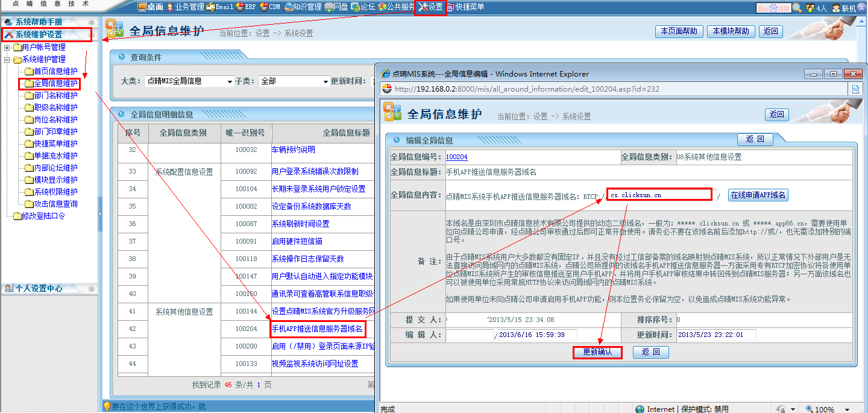Collapse the 系统维护管理 tree node
Screen dimensions: 868x413
pos(7,59)
